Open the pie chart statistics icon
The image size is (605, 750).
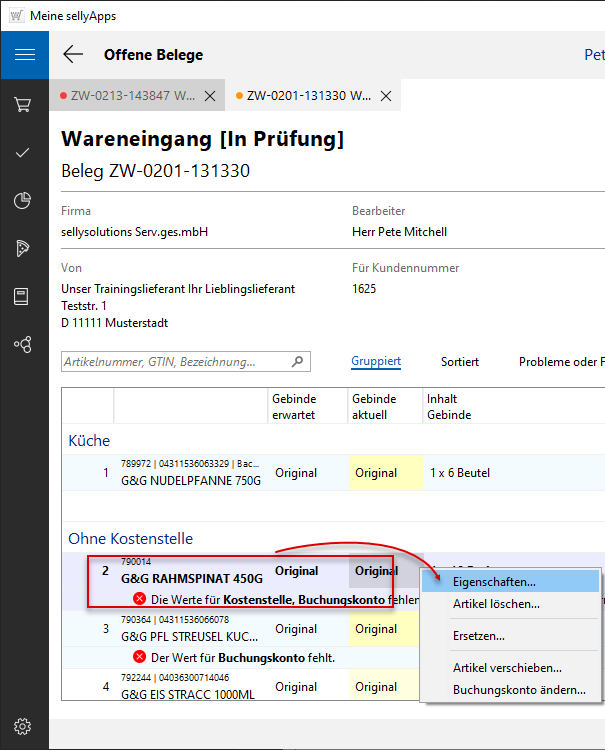click(24, 201)
